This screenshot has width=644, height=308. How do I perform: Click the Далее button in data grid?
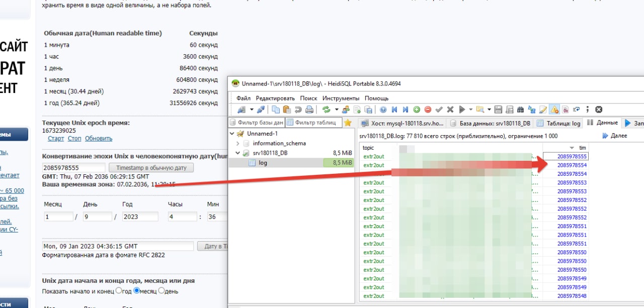tap(615, 136)
